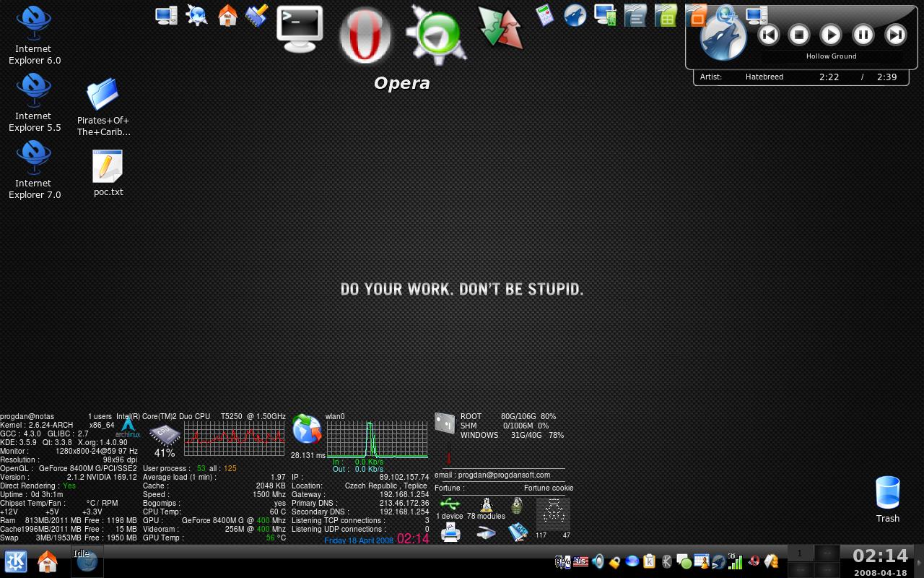Image resolution: width=924 pixels, height=578 pixels.
Task: Switch keyboard layout using the US flag icon
Action: (x=580, y=561)
